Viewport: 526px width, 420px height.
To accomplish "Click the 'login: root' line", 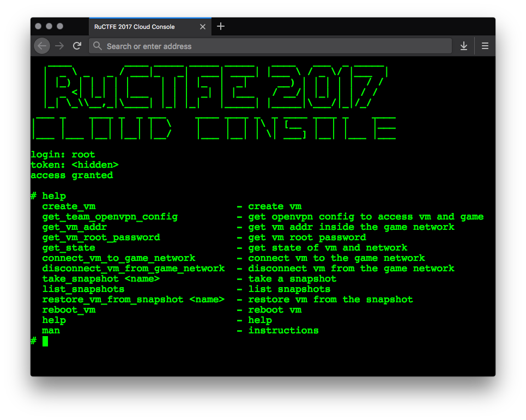I will click(x=63, y=155).
